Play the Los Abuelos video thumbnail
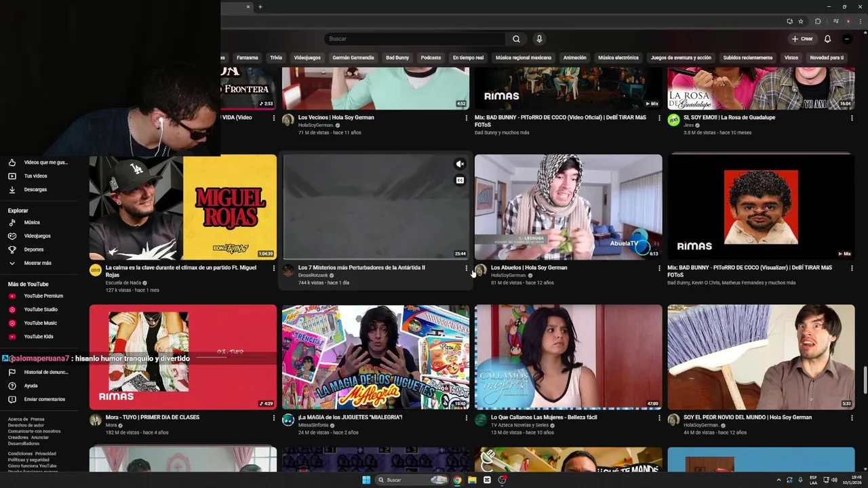This screenshot has height=488, width=868. click(x=568, y=207)
